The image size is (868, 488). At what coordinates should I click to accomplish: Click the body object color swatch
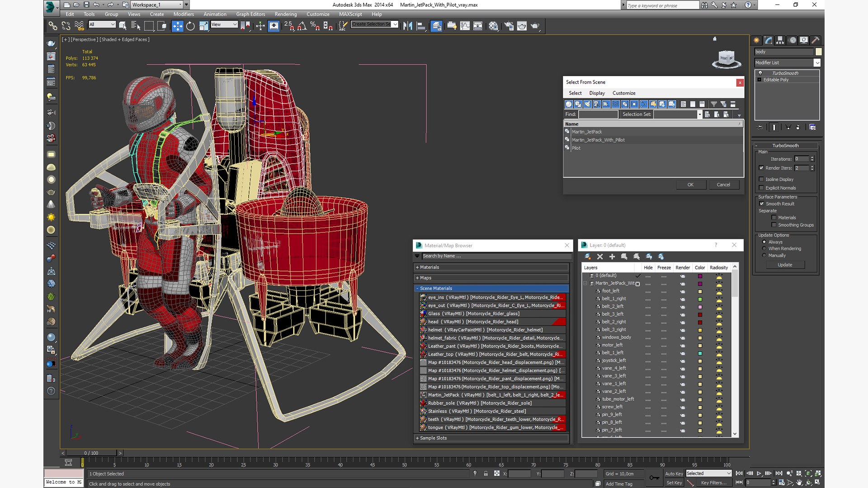818,52
